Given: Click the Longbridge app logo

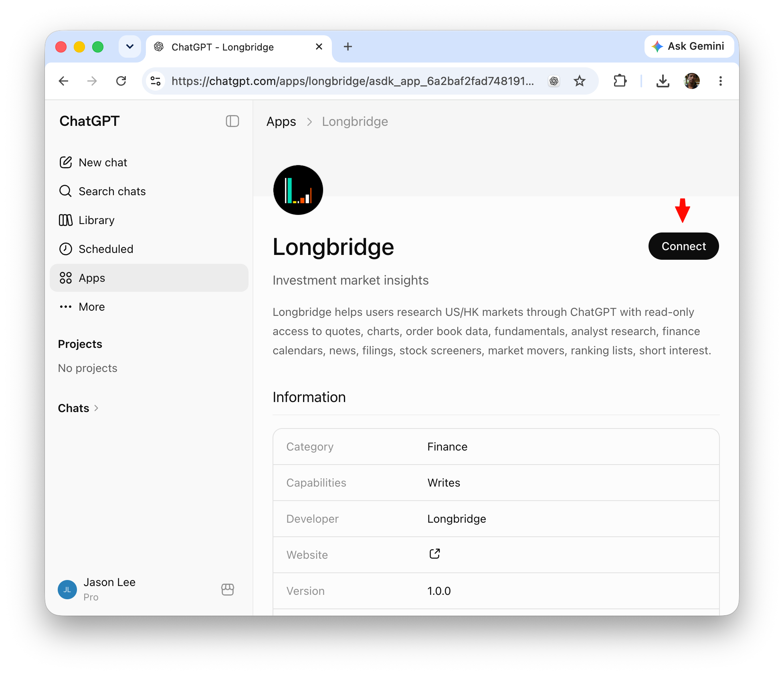Looking at the screenshot, I should point(298,190).
